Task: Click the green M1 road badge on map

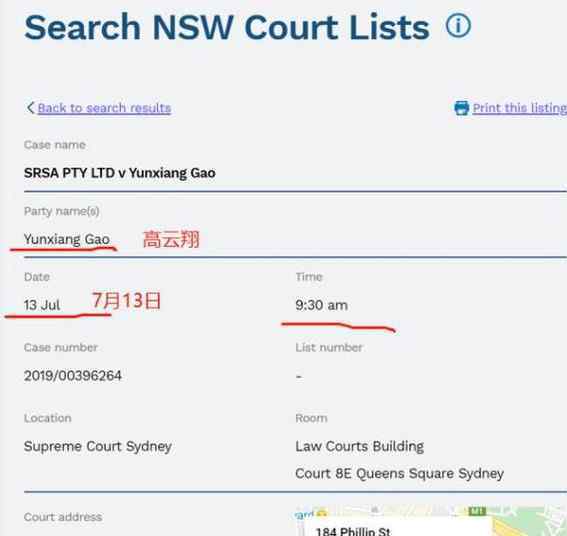Action: point(477,511)
